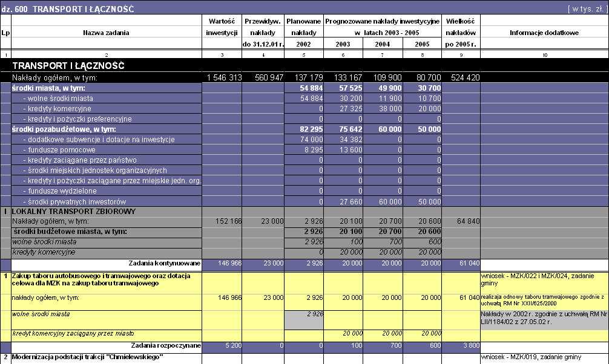
Task: Click the label 'środki budżetowe miasta, w tym:'
Action: (x=70, y=232)
